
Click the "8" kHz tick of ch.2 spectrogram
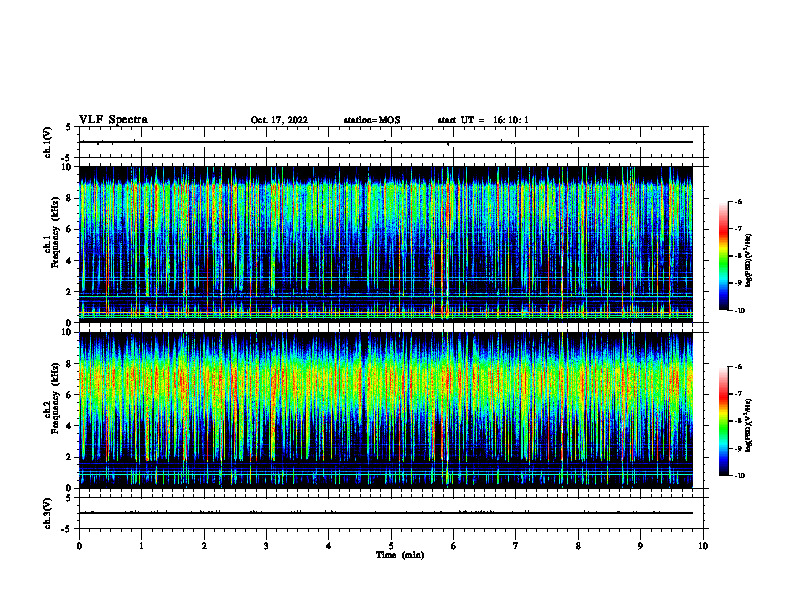click(70, 364)
